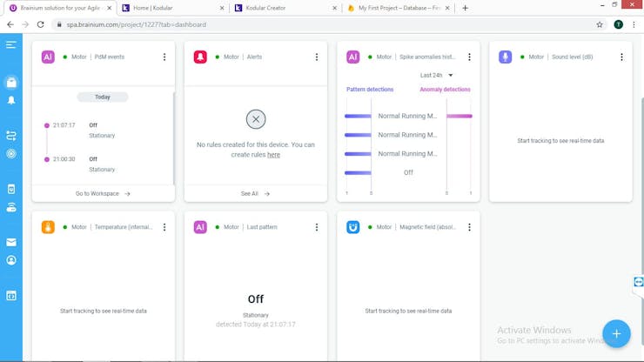Select the Pattern detections tab
The width and height of the screenshot is (644, 362).
370,89
